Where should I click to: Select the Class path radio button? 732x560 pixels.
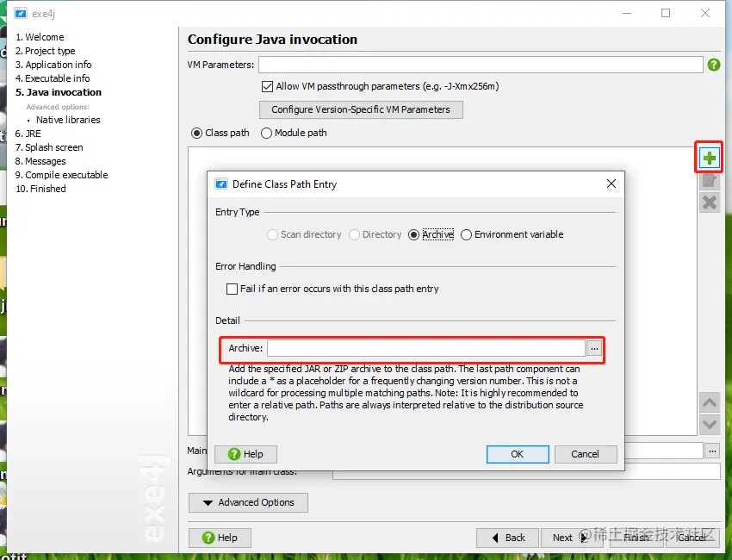tap(197, 134)
